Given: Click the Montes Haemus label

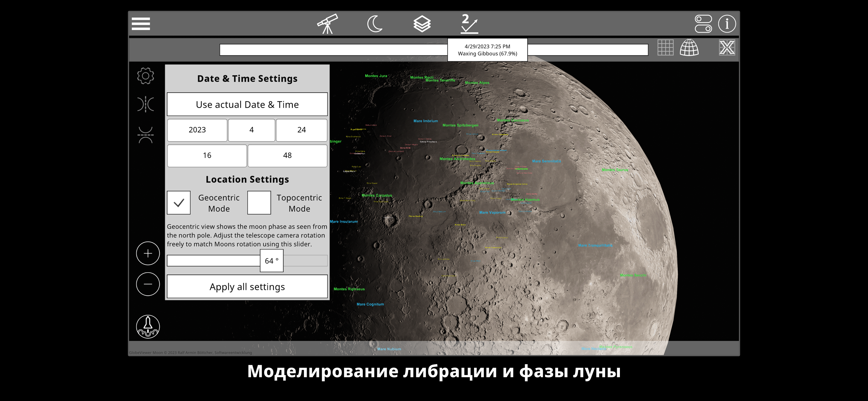Looking at the screenshot, I should point(525,200).
